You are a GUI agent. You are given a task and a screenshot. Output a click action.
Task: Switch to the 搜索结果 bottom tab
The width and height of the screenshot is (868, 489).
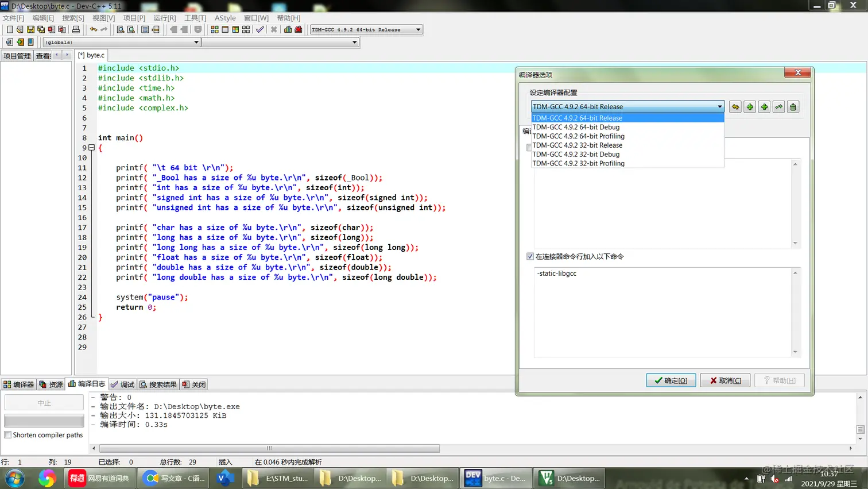(x=158, y=384)
